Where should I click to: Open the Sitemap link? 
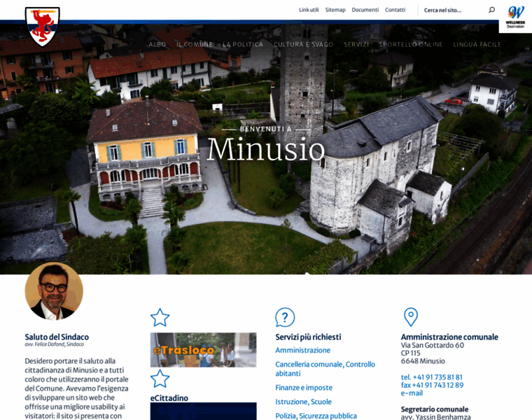pos(335,10)
